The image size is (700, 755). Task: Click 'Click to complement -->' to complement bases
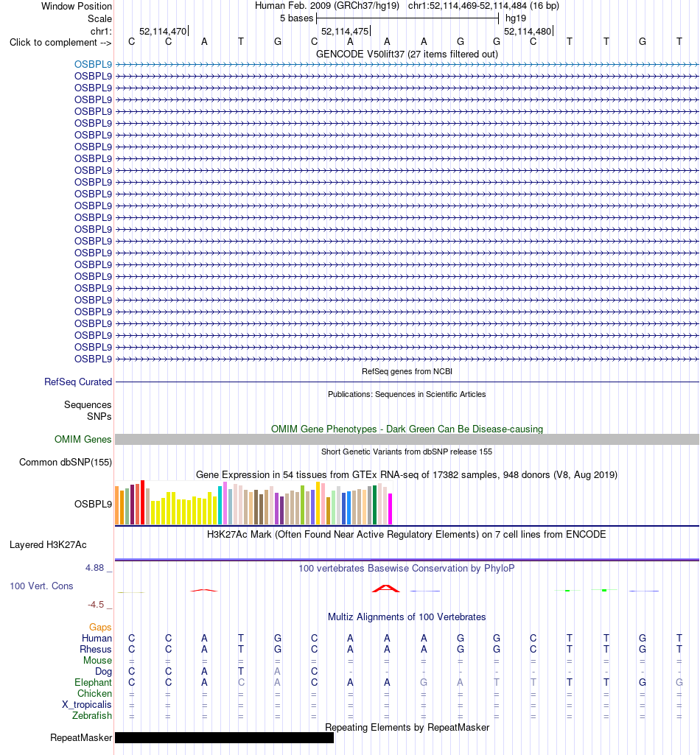(60, 43)
